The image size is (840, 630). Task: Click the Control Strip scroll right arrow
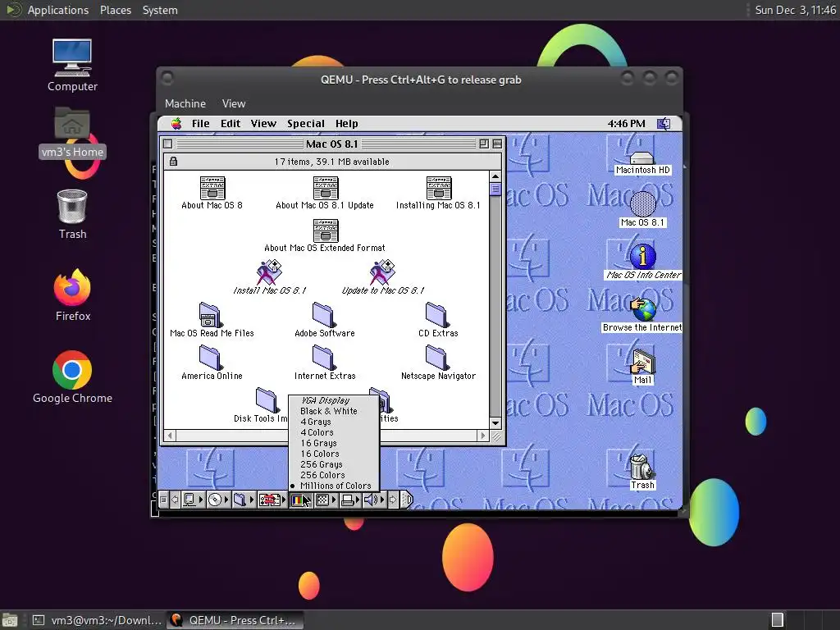click(393, 500)
